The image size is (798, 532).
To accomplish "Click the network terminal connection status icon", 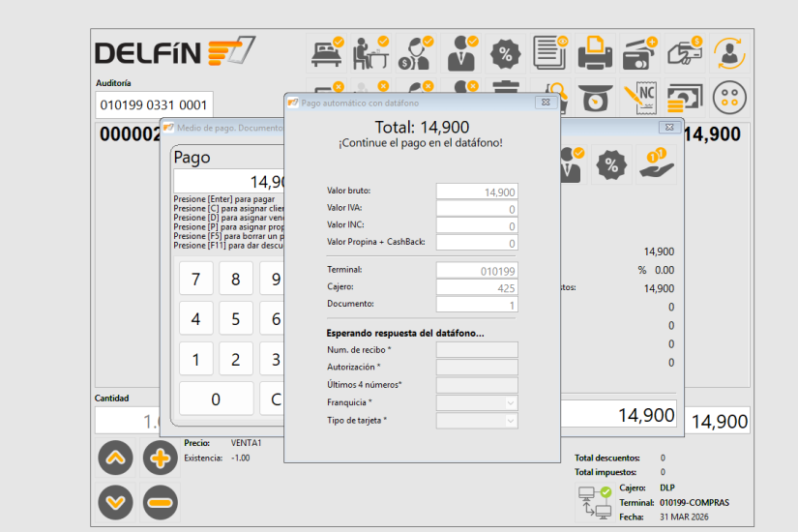I will (591, 502).
